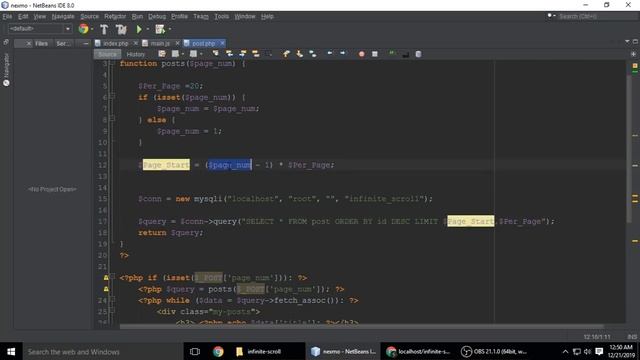Screen dimensions: 640x360
Task: Toggle Rectangular Selection in editor toolbar
Action: (269, 54)
